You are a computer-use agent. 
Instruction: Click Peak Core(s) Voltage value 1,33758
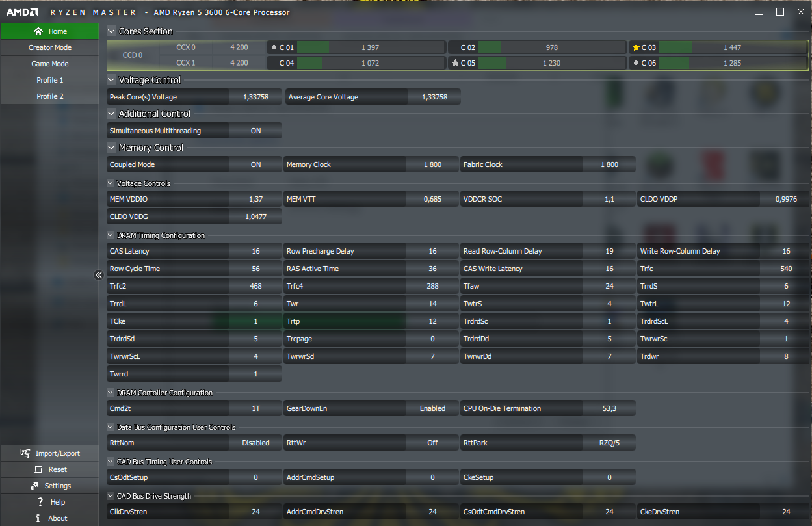[x=255, y=97]
